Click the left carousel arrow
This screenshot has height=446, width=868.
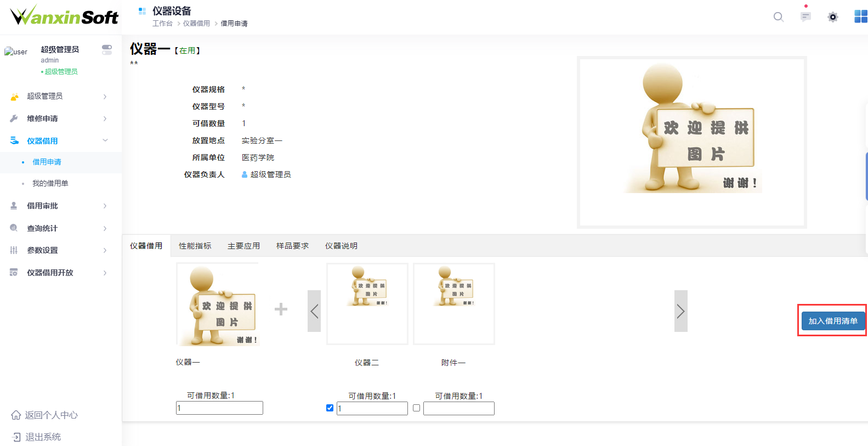click(x=314, y=311)
